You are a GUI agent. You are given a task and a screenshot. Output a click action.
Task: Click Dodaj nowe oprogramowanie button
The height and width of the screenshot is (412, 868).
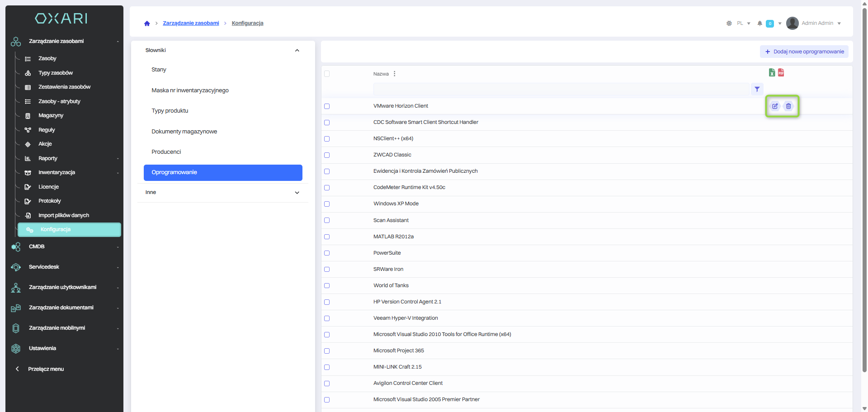click(x=804, y=52)
